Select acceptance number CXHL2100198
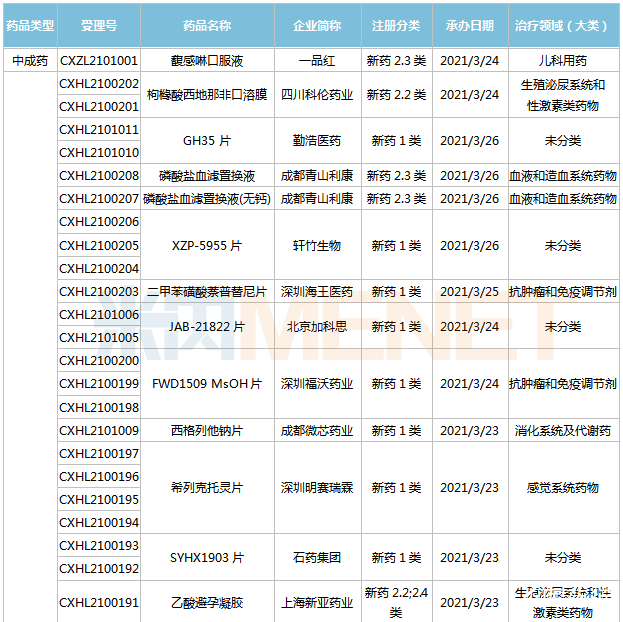The height and width of the screenshot is (622, 623). click(99, 407)
